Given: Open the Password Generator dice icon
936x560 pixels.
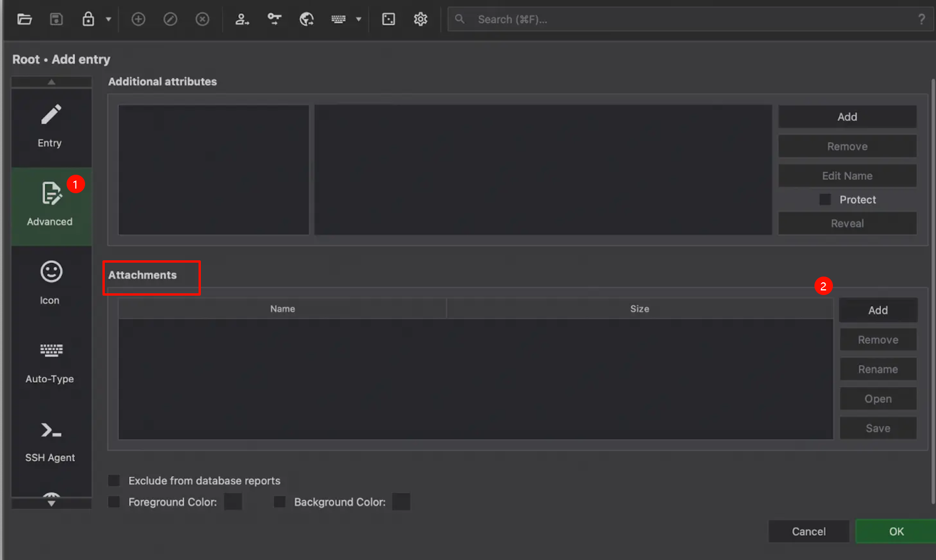Looking at the screenshot, I should [388, 19].
